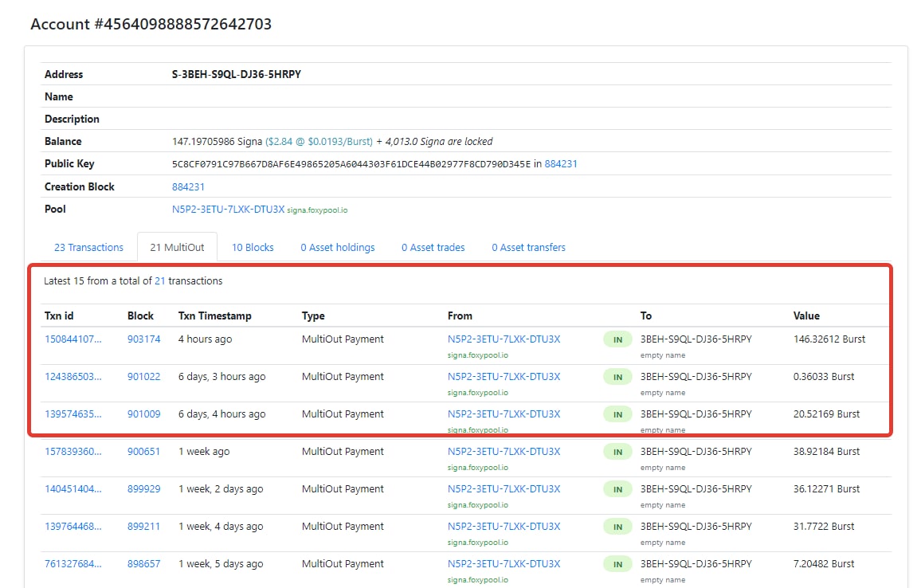
Task: Go to block 900651
Action: 143,451
